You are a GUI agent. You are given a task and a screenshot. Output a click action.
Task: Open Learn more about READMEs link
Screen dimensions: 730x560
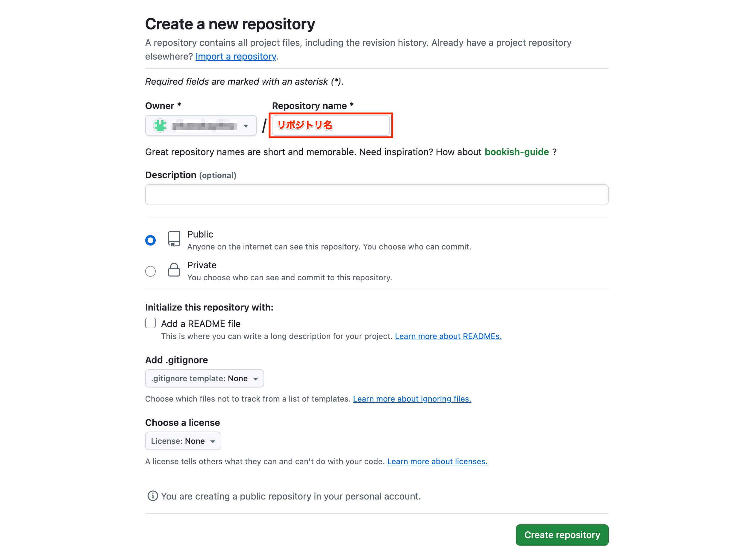pos(448,336)
